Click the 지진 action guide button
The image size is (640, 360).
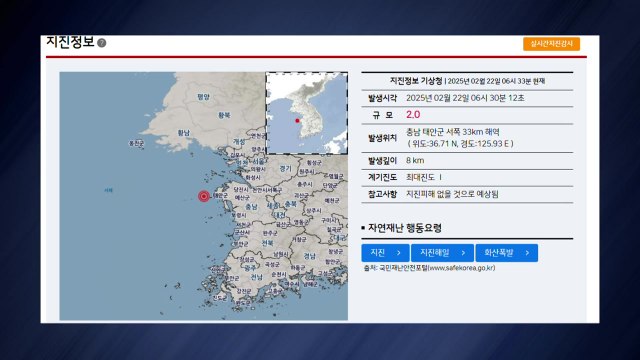click(x=385, y=253)
